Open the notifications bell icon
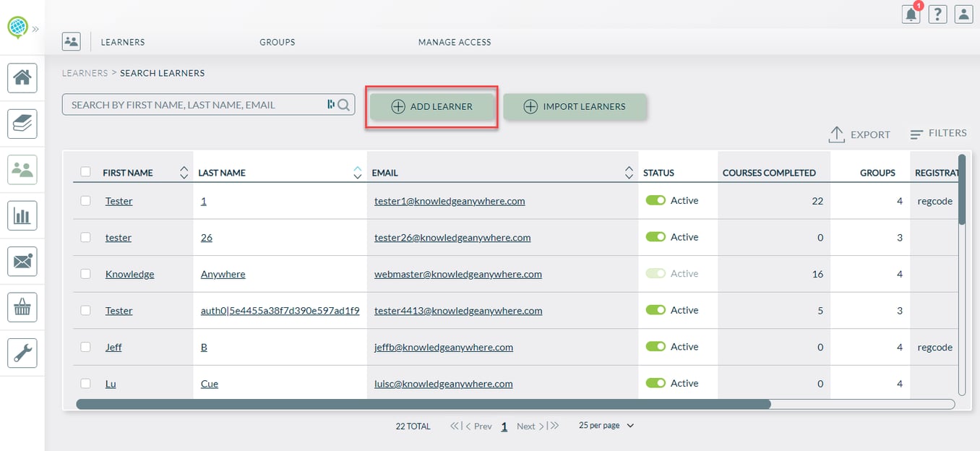Viewport: 980px width, 451px height. tap(911, 14)
